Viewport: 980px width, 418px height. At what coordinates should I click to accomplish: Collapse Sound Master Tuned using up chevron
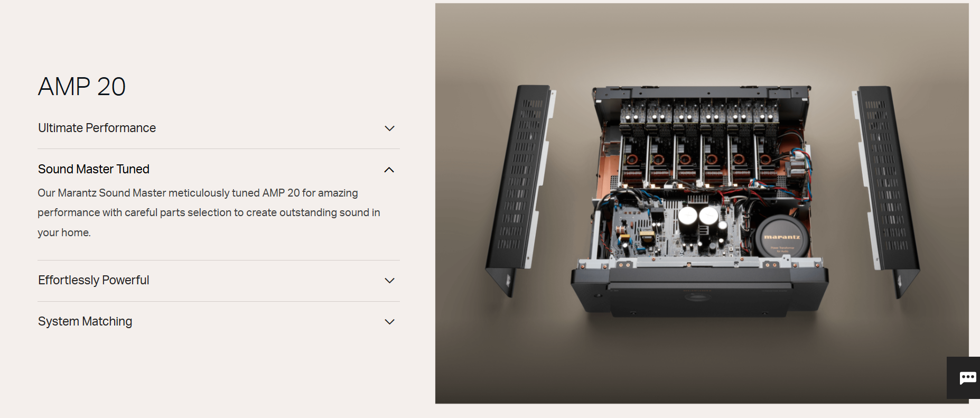[x=389, y=170]
